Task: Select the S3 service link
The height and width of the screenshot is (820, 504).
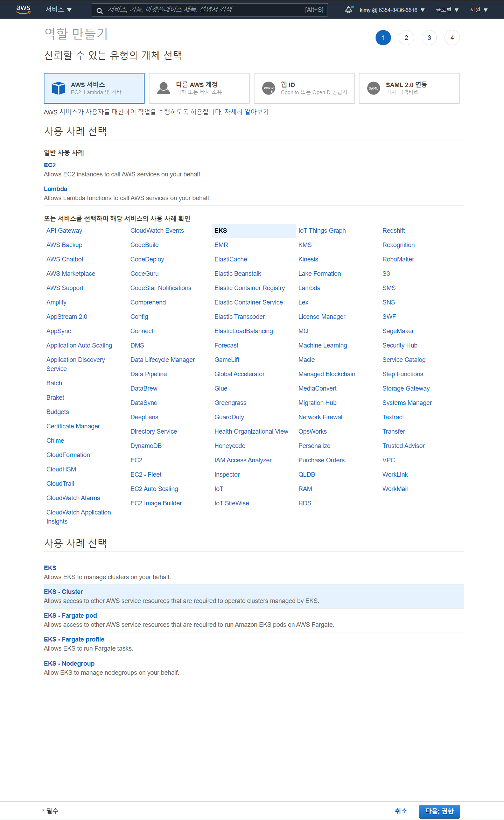Action: (x=386, y=274)
